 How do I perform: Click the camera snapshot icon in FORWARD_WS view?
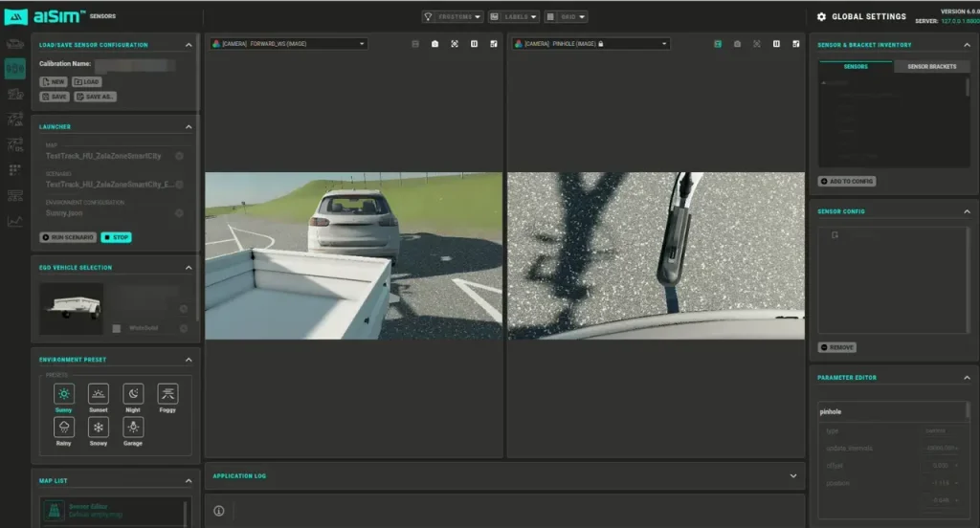coord(435,44)
